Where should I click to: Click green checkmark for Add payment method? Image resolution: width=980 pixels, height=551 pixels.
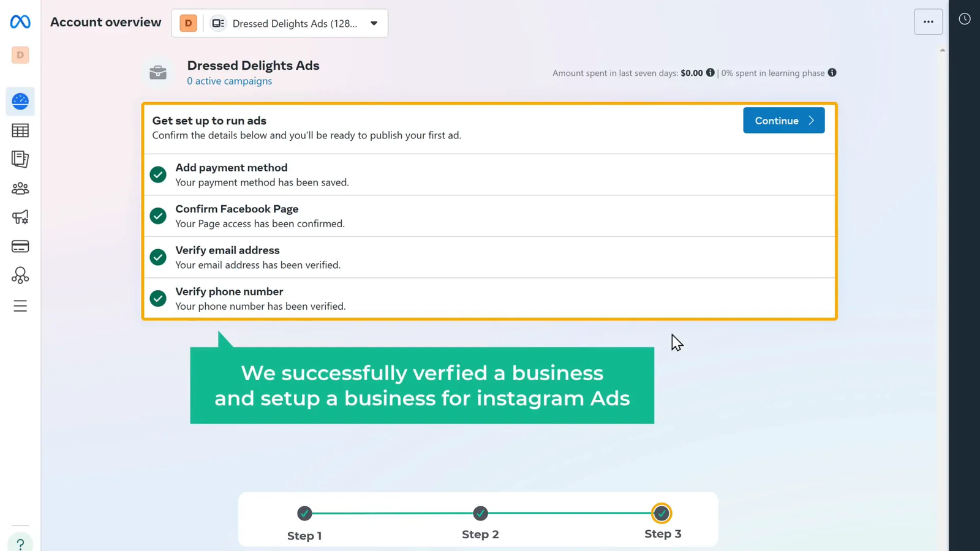point(158,174)
